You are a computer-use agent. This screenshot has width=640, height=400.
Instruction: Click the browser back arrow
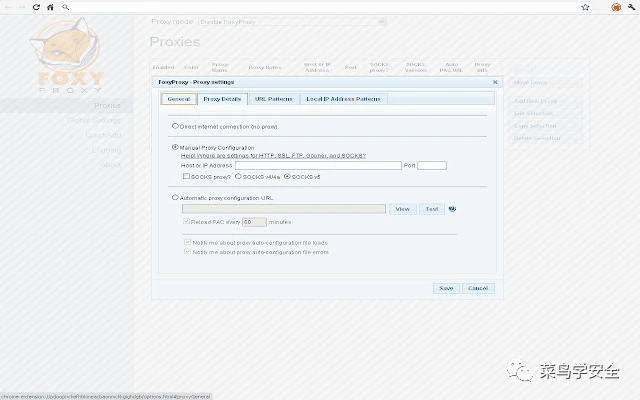pos(8,7)
